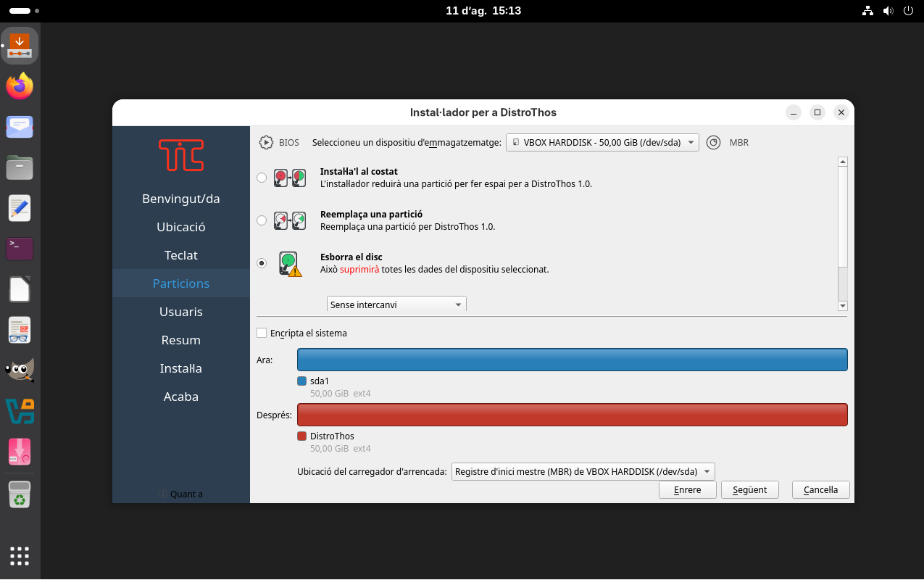Open the 'Quant a' about button

click(181, 494)
